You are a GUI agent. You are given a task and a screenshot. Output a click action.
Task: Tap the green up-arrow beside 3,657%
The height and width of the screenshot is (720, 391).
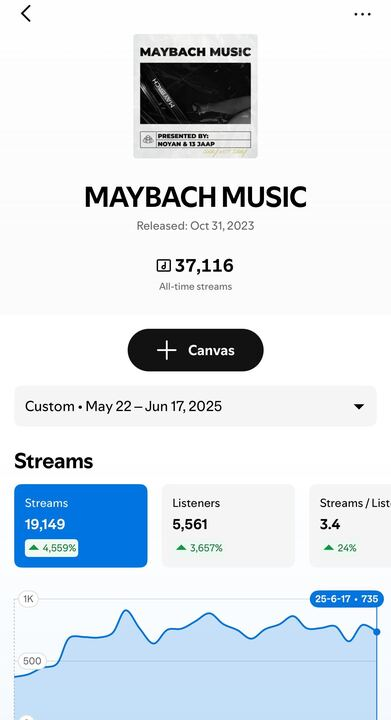coord(181,548)
